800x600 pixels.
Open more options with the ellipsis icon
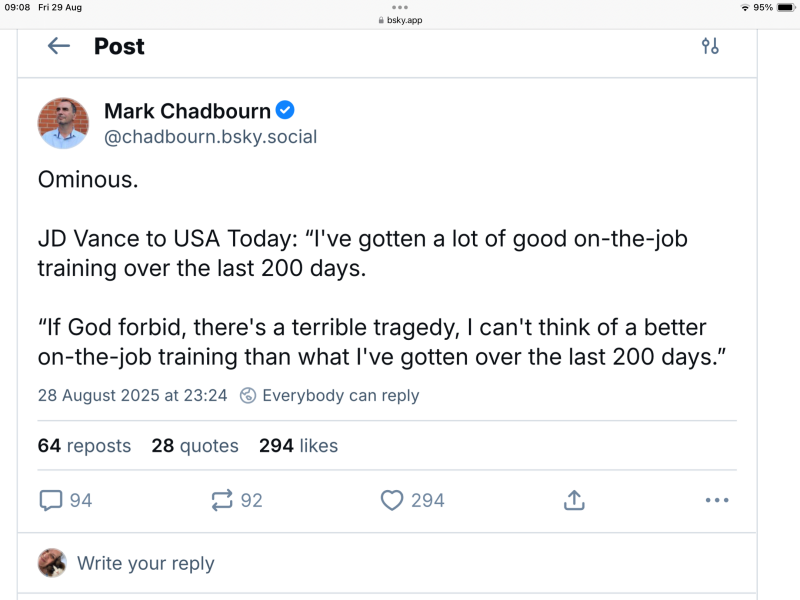(717, 499)
